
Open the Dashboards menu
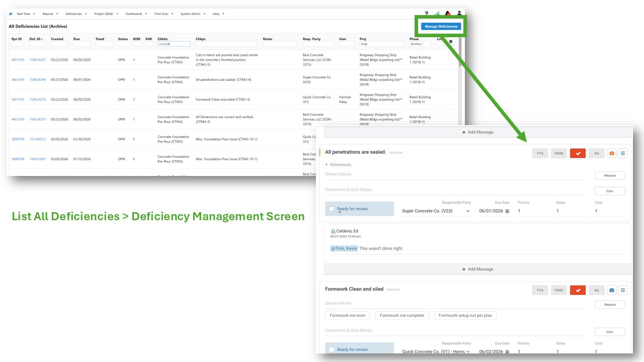(136, 14)
